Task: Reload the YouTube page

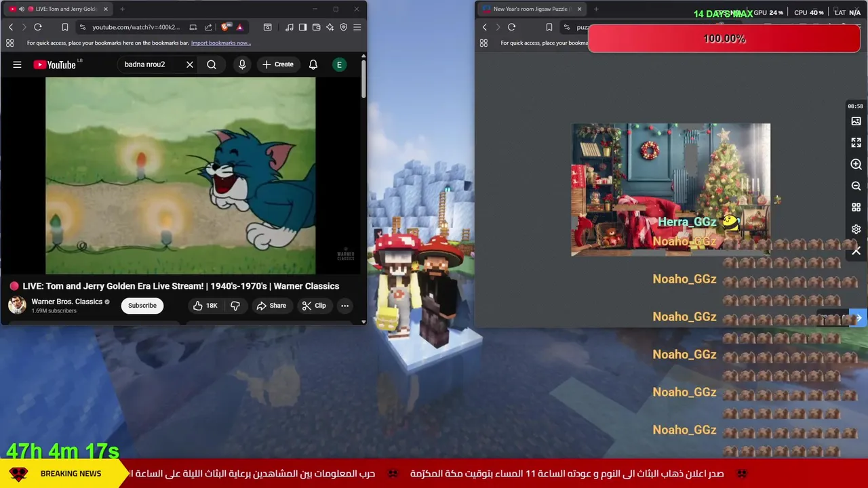Action: pyautogui.click(x=38, y=27)
